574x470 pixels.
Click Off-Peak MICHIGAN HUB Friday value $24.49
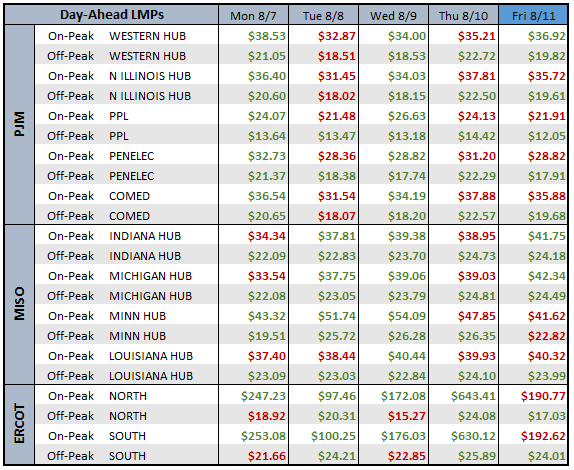(x=547, y=296)
